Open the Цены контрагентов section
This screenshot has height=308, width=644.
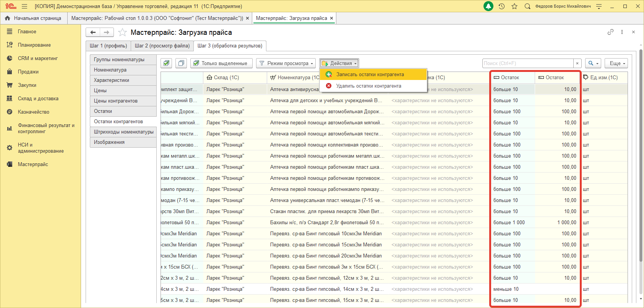pos(116,101)
